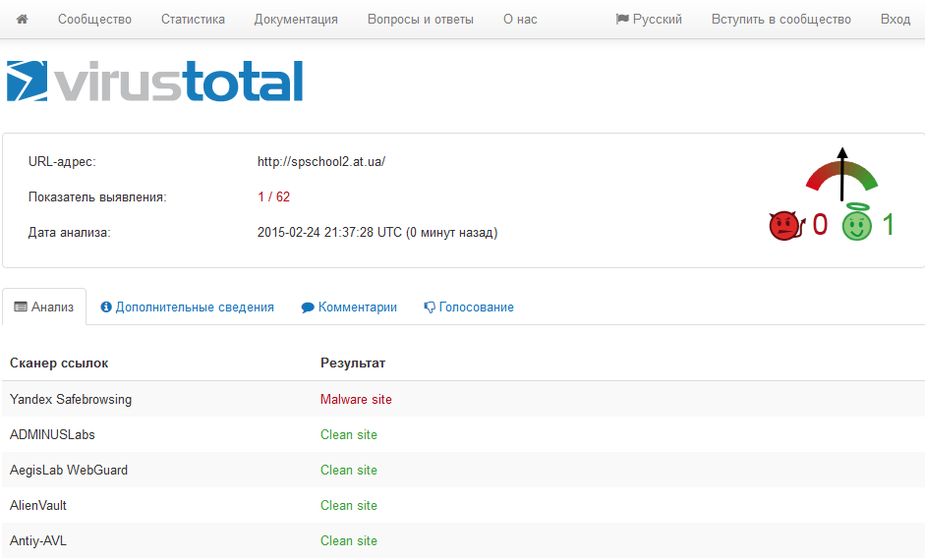Open the О нас page
The width and height of the screenshot is (925, 560).
coord(520,19)
